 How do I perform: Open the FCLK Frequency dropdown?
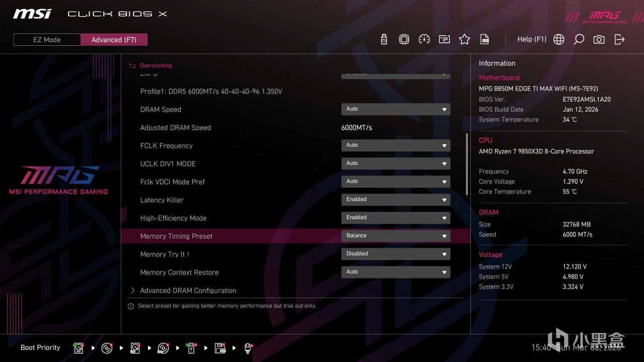395,145
